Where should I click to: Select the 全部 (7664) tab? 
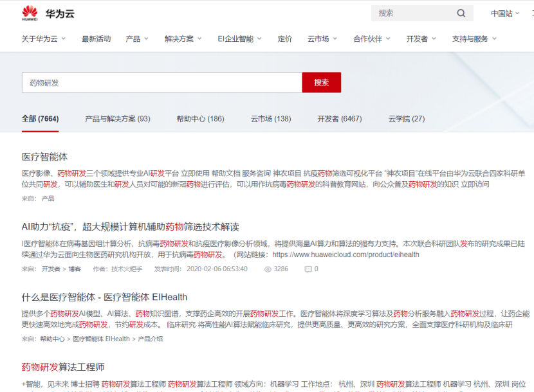40,119
